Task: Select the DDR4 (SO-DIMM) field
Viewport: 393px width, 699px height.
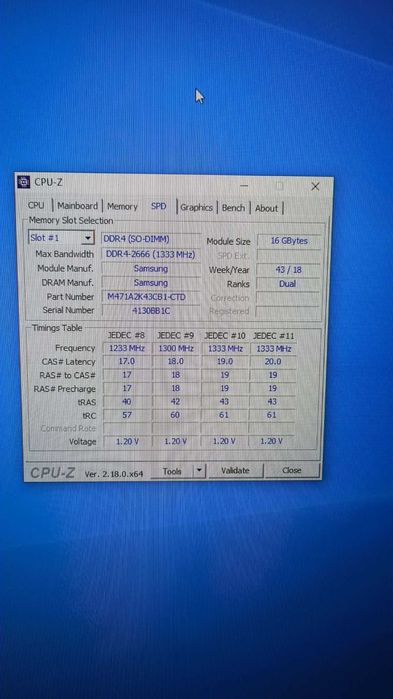Action: (151, 239)
